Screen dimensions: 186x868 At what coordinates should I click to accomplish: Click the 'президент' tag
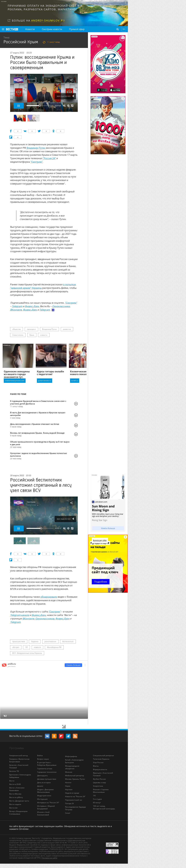[x=31, y=329]
